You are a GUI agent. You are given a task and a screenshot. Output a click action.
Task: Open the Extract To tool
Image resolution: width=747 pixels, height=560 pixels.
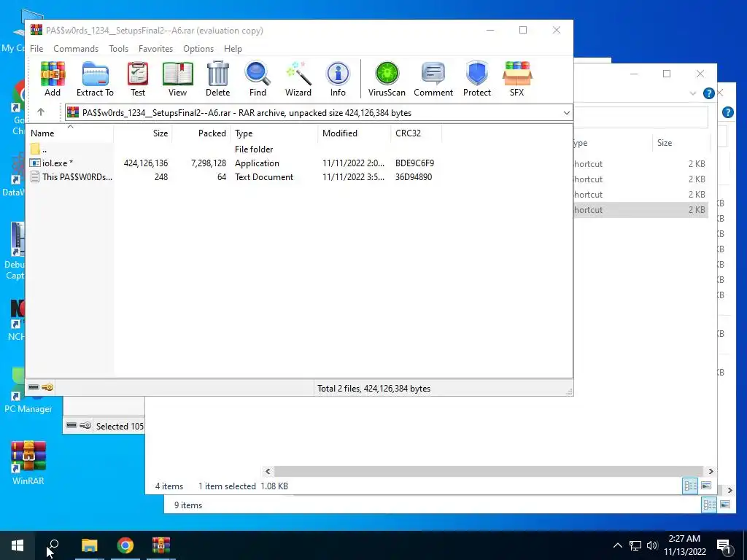coord(95,79)
